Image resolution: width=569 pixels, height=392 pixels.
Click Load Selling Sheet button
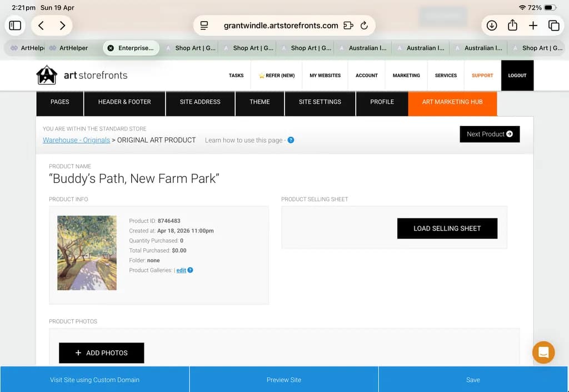(447, 228)
